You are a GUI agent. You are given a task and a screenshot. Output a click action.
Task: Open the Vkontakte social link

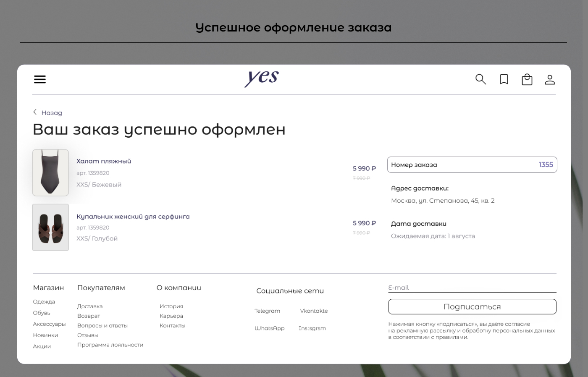tap(314, 311)
